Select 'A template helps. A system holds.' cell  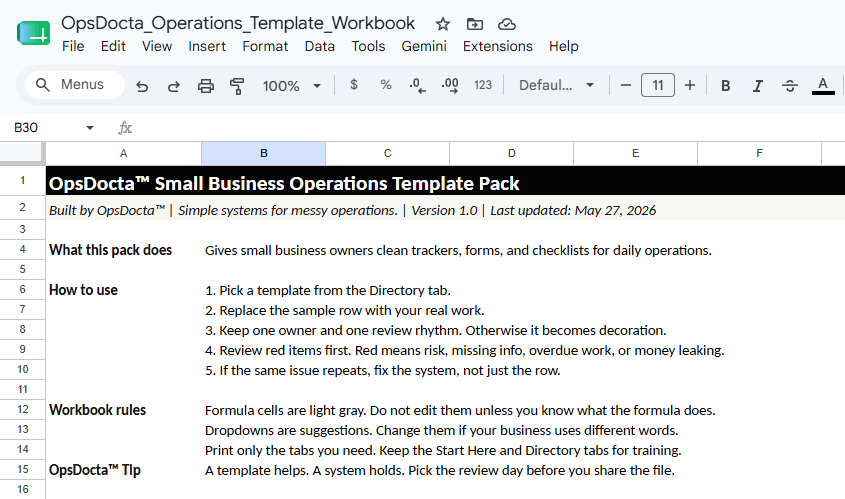pos(440,470)
